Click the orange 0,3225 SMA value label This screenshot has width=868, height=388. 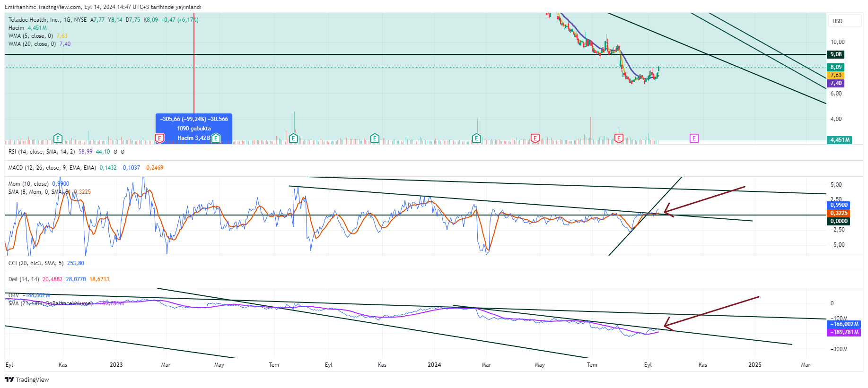point(839,213)
